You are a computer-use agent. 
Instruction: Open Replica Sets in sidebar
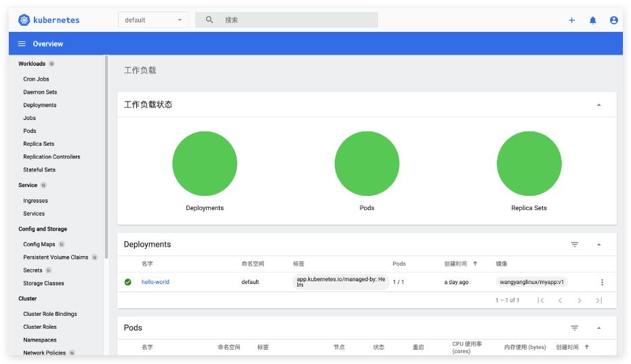39,143
